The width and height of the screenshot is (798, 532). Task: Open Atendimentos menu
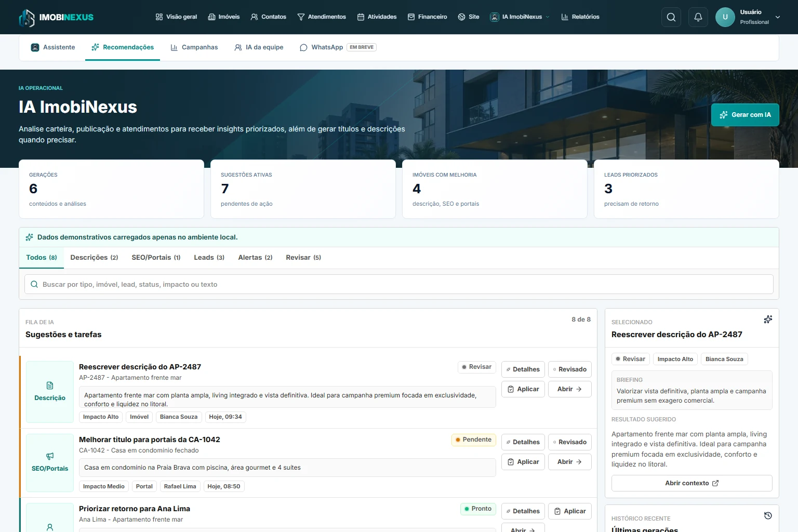(322, 17)
